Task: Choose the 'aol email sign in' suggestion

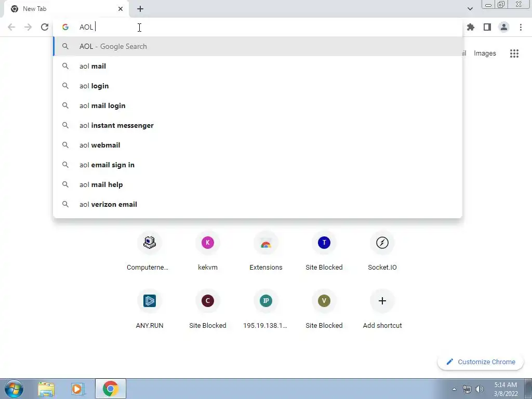Action: tap(258, 165)
